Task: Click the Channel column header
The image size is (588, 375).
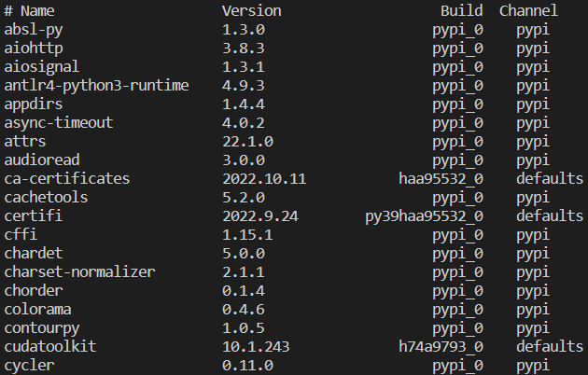Action: (528, 11)
